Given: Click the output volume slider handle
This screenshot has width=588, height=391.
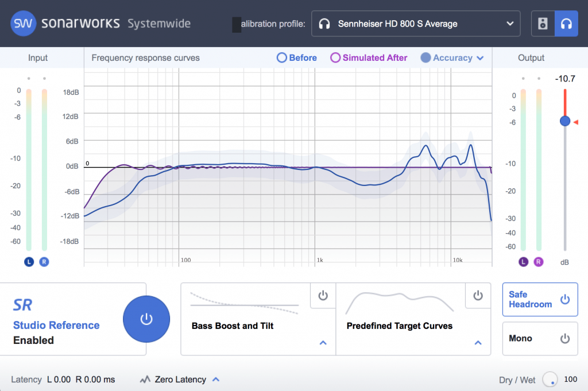Looking at the screenshot, I should pyautogui.click(x=565, y=121).
